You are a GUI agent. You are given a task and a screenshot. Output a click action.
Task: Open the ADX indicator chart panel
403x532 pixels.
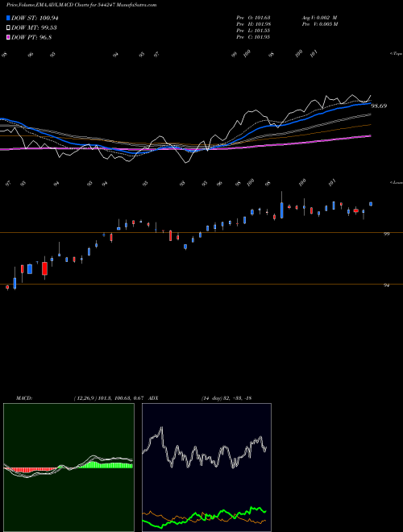[x=206, y=468]
